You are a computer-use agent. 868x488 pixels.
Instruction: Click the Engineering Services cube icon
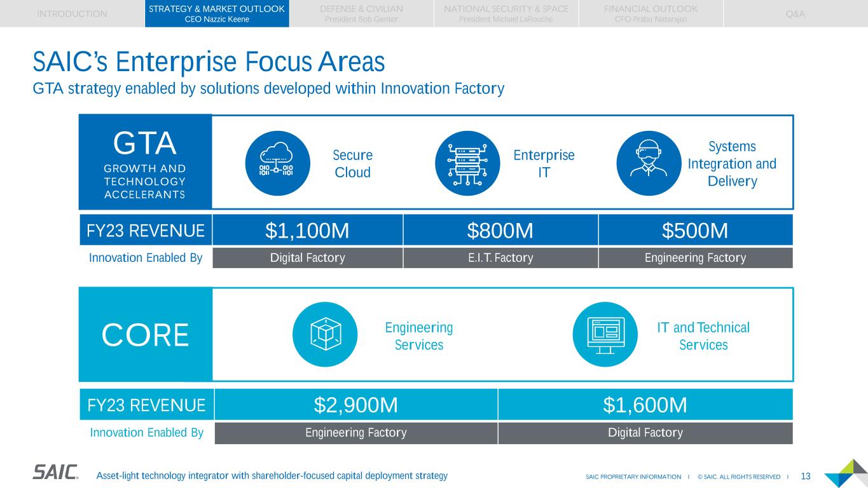325,334
